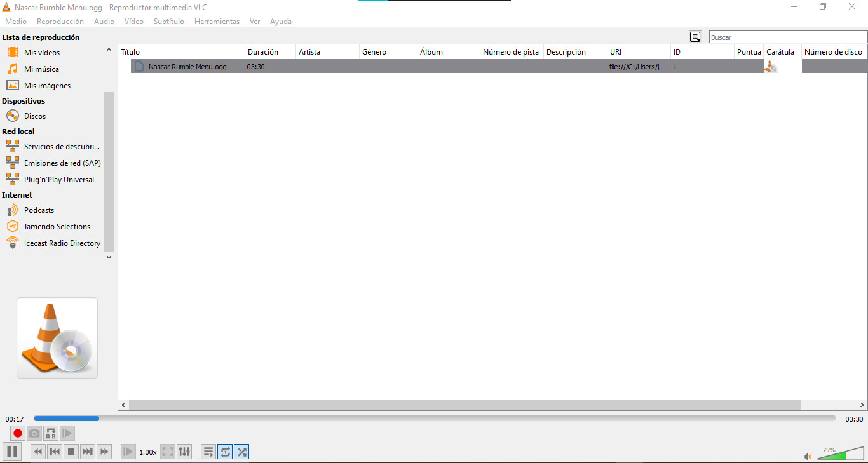Pause playback with the pause button
The height and width of the screenshot is (463, 868).
[12, 452]
